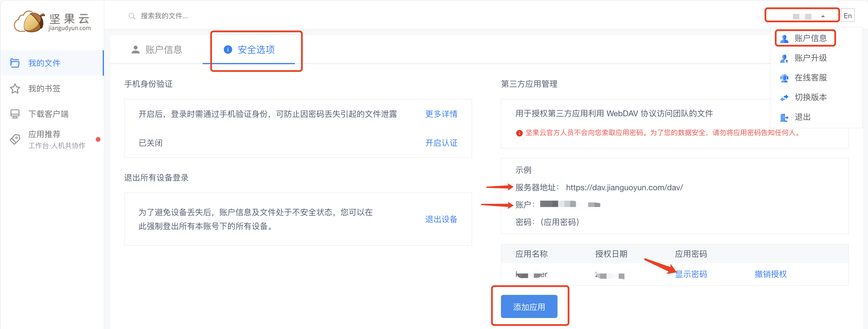Image resolution: width=868 pixels, height=329 pixels.
Task: Click the 退出设备 link
Action: (441, 219)
